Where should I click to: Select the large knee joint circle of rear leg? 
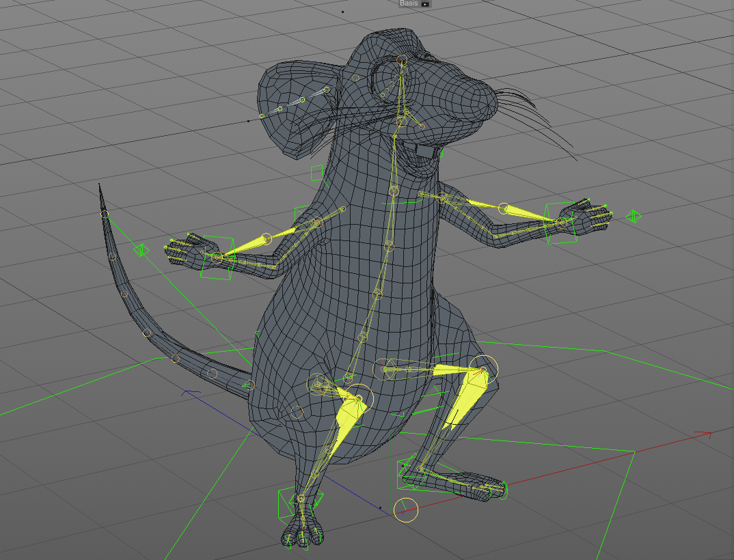click(x=484, y=369)
